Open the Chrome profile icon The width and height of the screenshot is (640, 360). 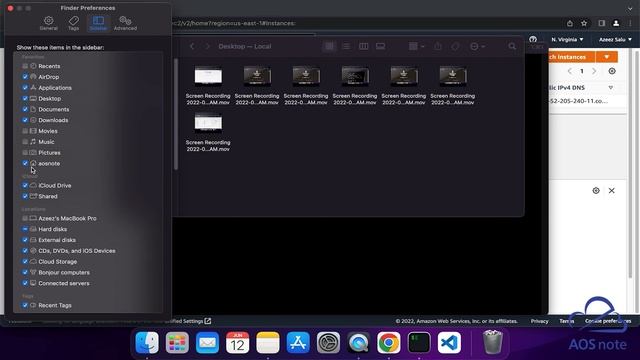616,23
